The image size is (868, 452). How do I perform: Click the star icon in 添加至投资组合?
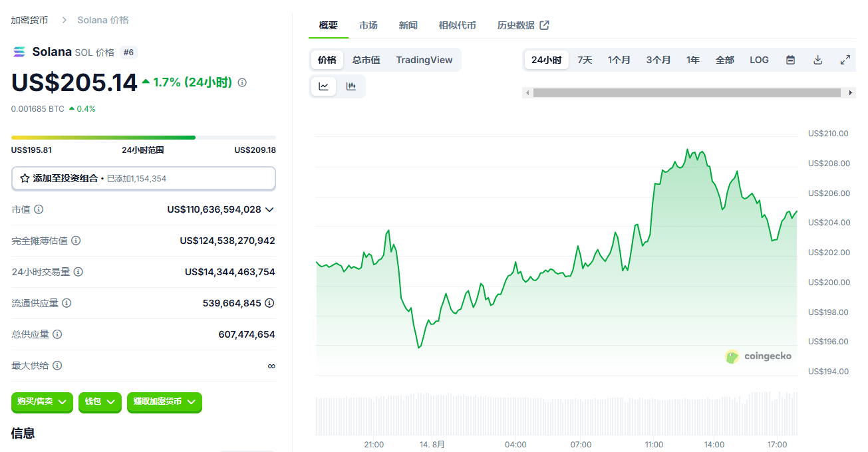click(x=25, y=178)
